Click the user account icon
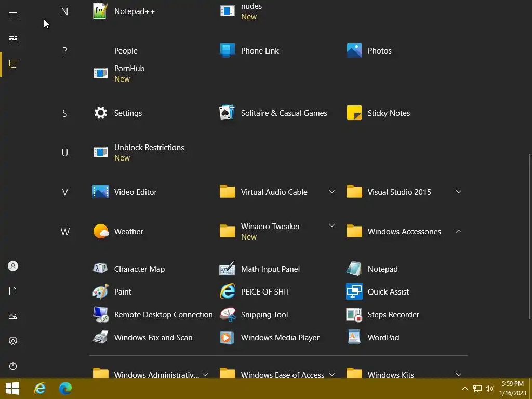Image resolution: width=532 pixels, height=399 pixels. (x=13, y=266)
